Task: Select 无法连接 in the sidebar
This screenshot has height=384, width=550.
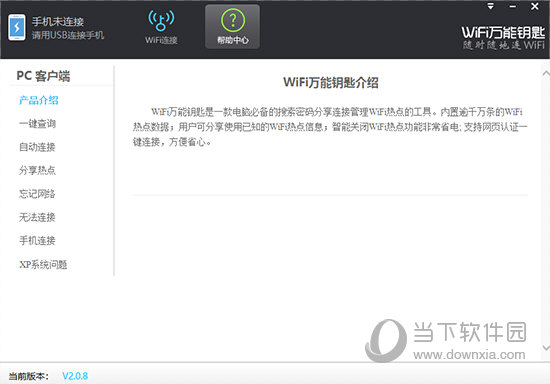Action: click(37, 217)
